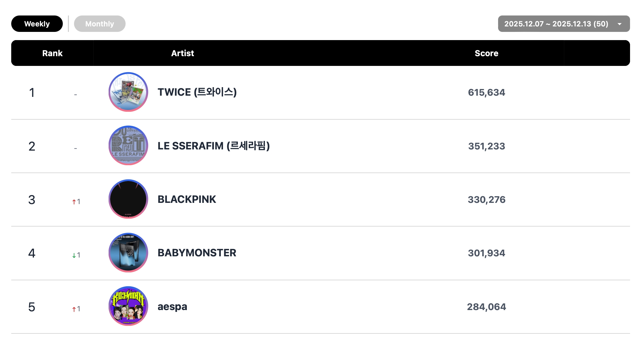Open aespa album cover thumbnail

(128, 306)
